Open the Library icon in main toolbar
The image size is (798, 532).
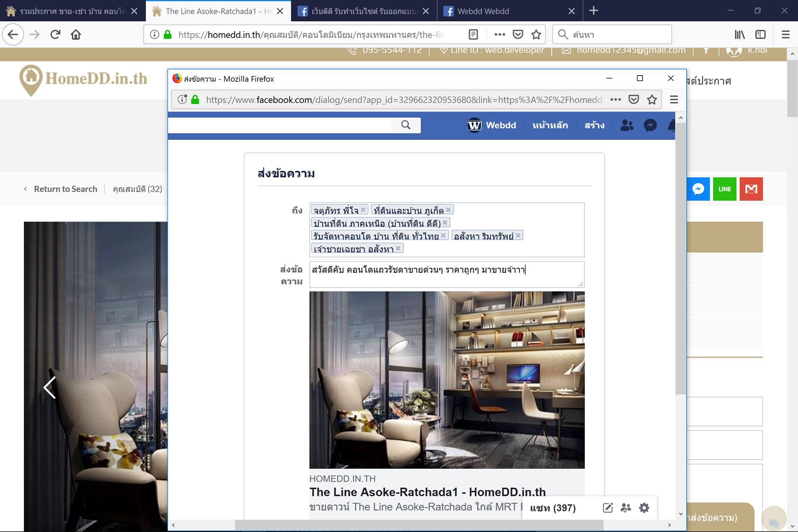[x=740, y=35]
